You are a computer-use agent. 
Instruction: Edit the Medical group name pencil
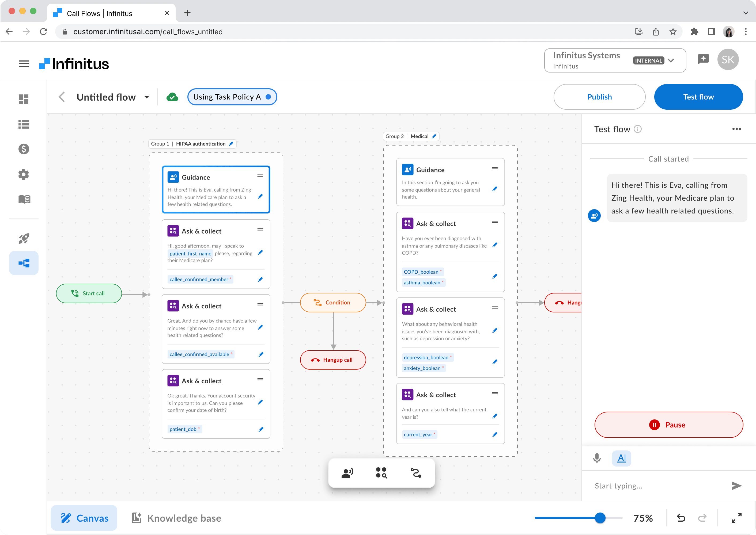pyautogui.click(x=434, y=136)
